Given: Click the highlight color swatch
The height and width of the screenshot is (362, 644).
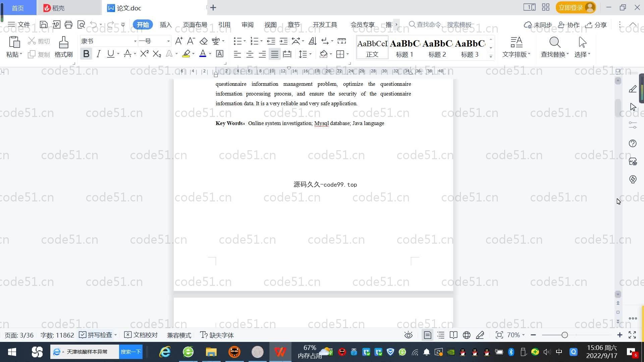Looking at the screenshot, I should [186, 54].
